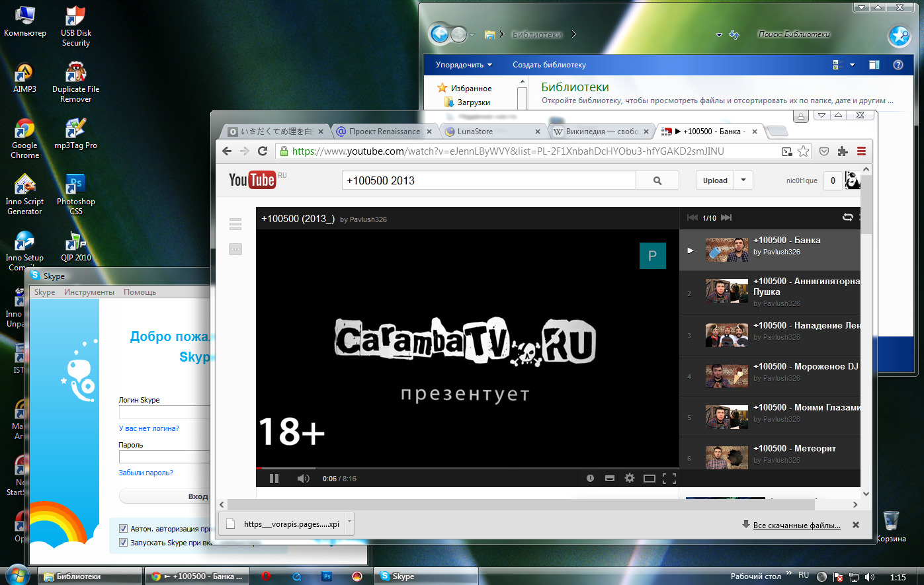Open the notifications counter box
924x585 pixels.
tap(833, 180)
